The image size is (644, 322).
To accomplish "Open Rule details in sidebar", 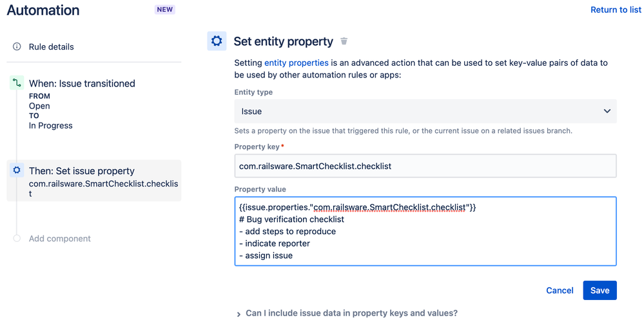I will coord(52,46).
